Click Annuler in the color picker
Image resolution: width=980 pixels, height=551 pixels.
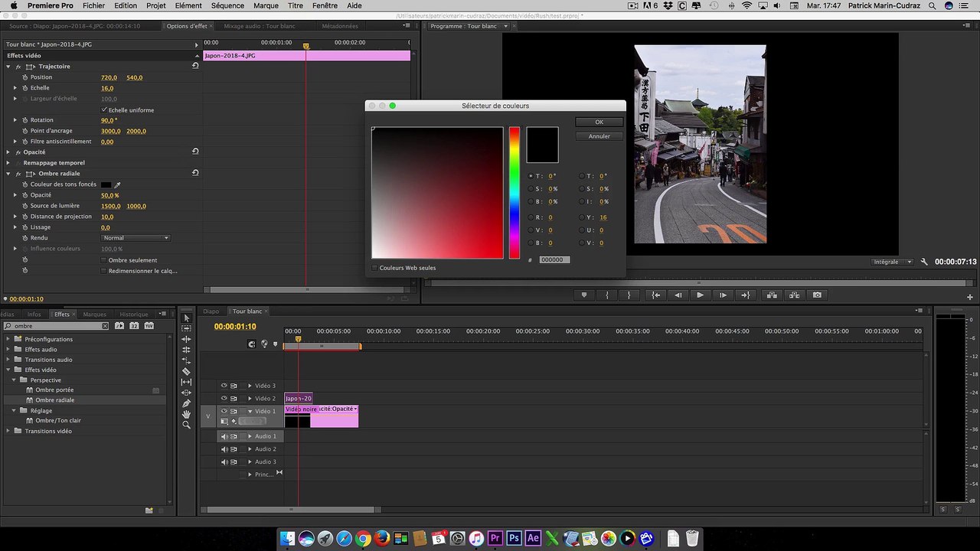click(599, 136)
